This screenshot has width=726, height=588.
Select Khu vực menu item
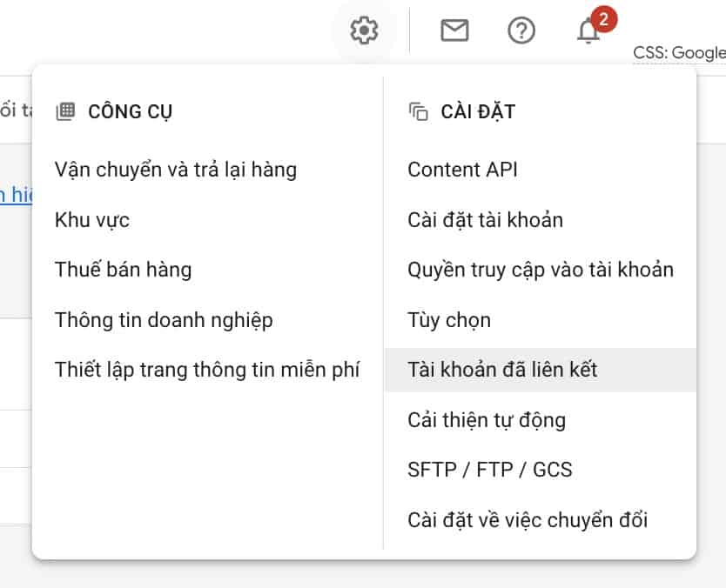tap(92, 219)
